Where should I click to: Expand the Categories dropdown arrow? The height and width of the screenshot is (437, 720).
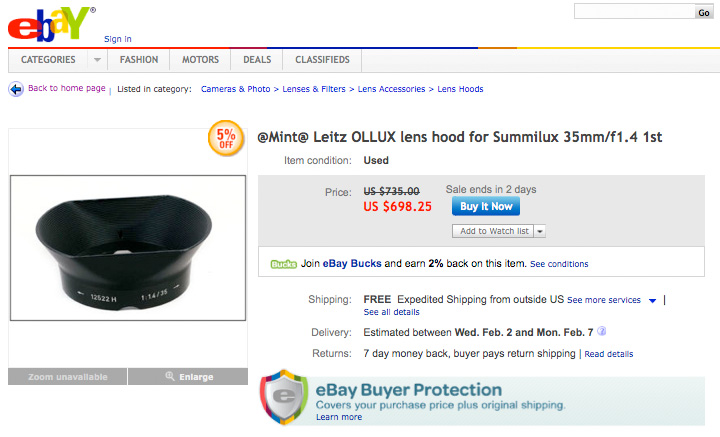(x=96, y=60)
